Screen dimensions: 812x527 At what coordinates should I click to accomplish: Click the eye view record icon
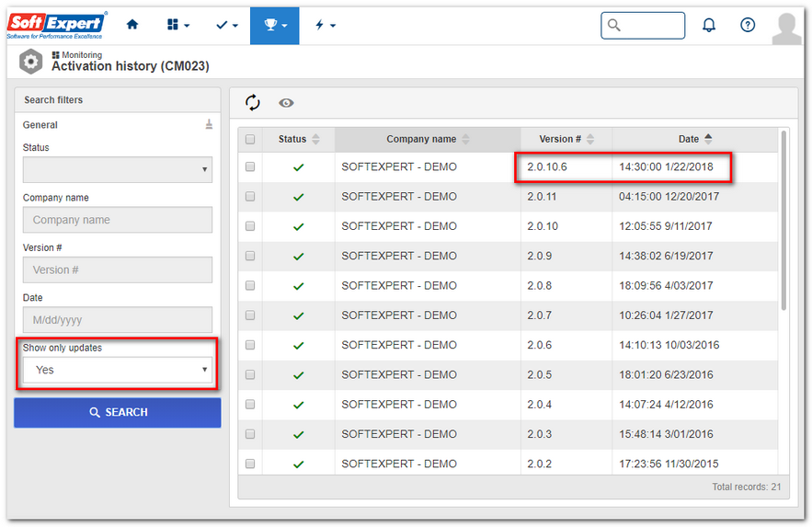[286, 103]
